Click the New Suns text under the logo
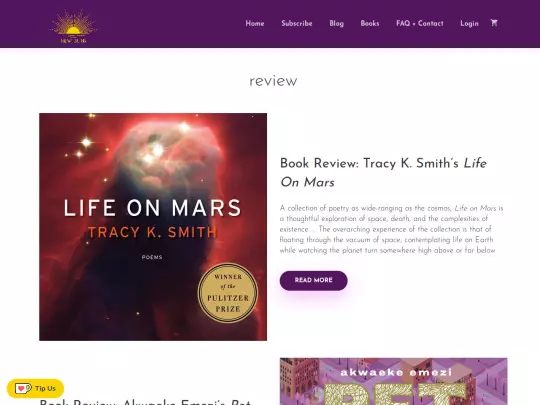Image resolution: width=540 pixels, height=405 pixels. tap(73, 41)
